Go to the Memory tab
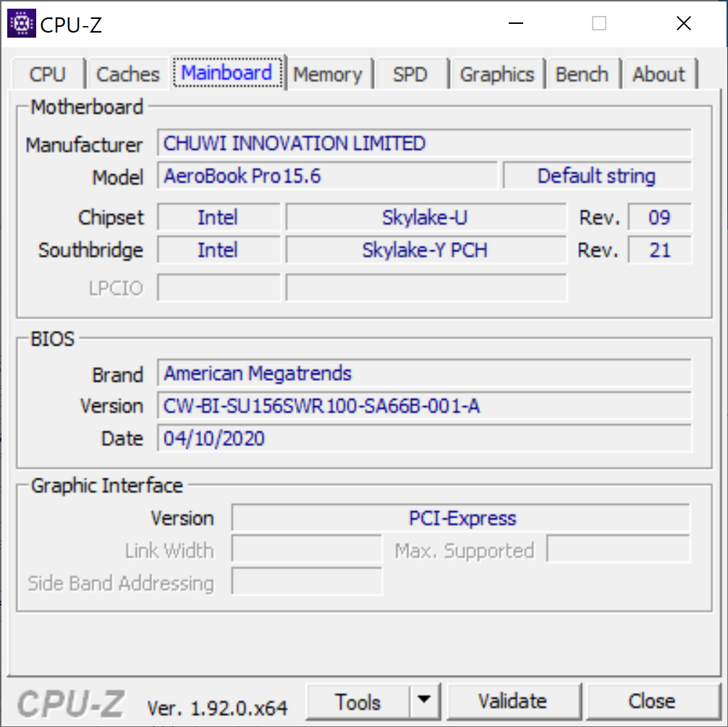The width and height of the screenshot is (728, 727). coord(328,75)
